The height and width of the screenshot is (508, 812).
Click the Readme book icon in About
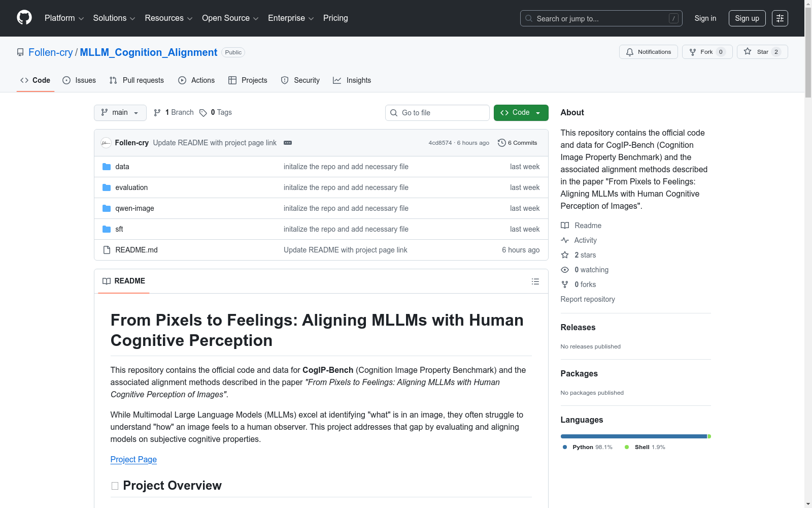[565, 226]
